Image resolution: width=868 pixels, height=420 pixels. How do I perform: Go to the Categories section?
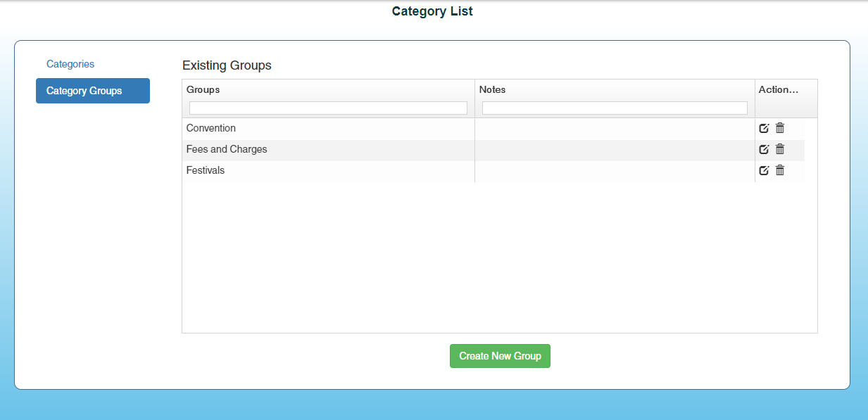click(x=70, y=64)
